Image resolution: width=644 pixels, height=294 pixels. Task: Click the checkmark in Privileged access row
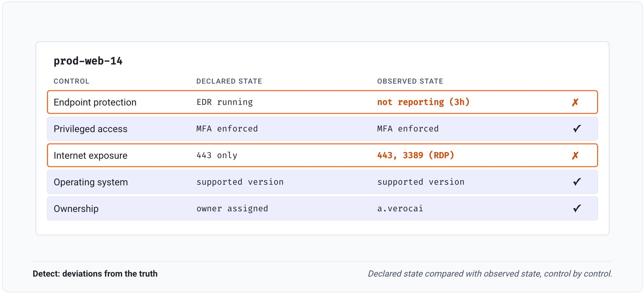(x=577, y=129)
